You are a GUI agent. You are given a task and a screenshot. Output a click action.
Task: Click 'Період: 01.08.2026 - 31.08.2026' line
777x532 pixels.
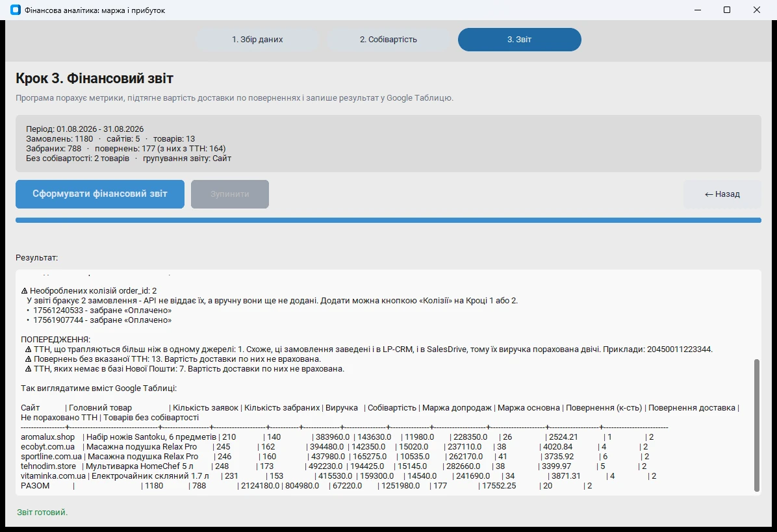coord(84,129)
